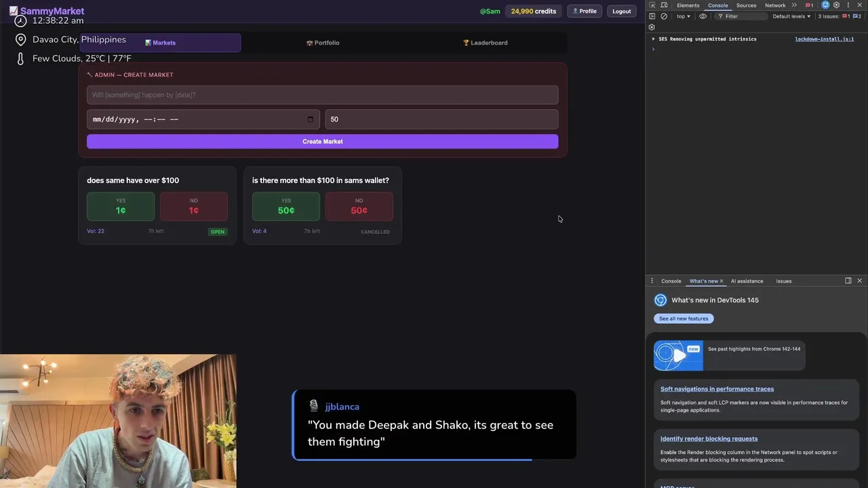The image size is (868, 488).
Task: Click the OPEN status badge
Action: click(218, 232)
